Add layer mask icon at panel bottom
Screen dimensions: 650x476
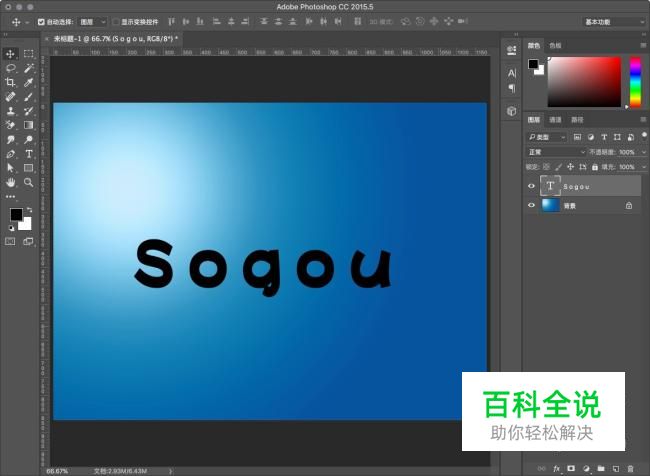571,469
